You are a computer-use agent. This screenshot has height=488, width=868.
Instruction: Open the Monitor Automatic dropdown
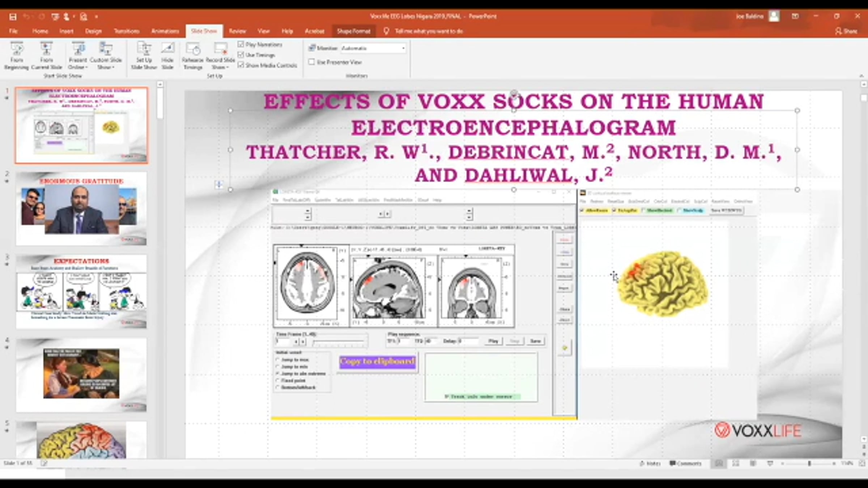(403, 48)
